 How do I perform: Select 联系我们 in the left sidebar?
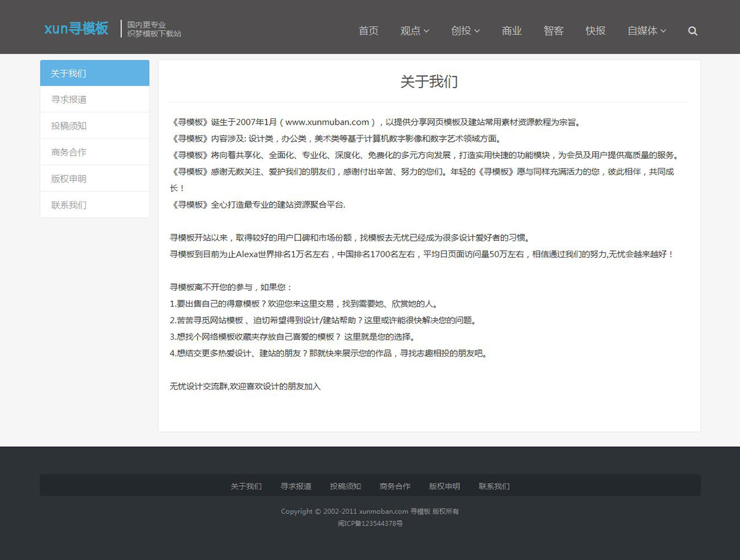(94, 205)
